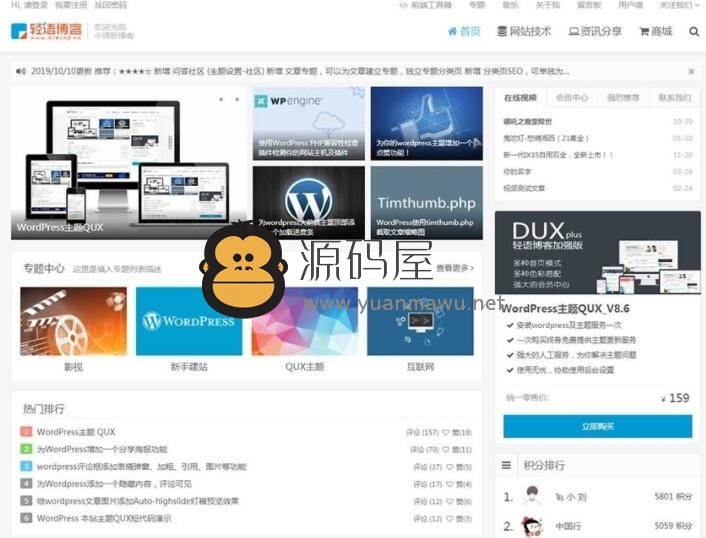
Task: Click the 找回密码 link
Action: (x=111, y=5)
